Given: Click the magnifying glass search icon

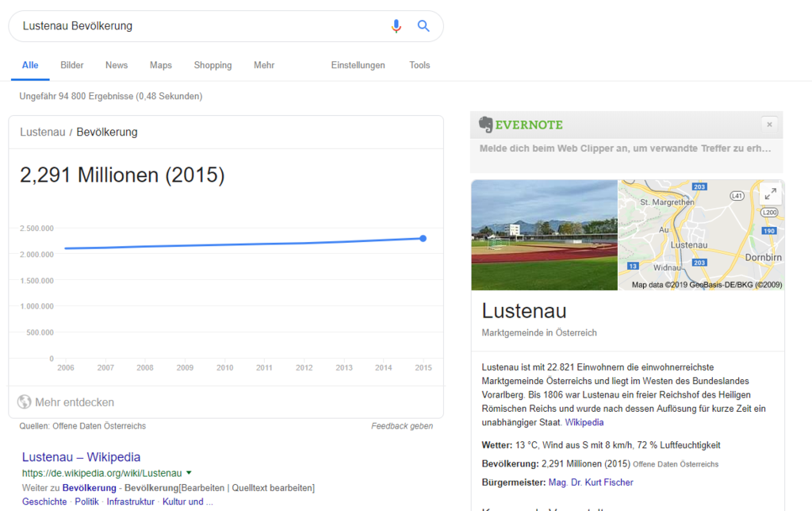Looking at the screenshot, I should click(423, 26).
